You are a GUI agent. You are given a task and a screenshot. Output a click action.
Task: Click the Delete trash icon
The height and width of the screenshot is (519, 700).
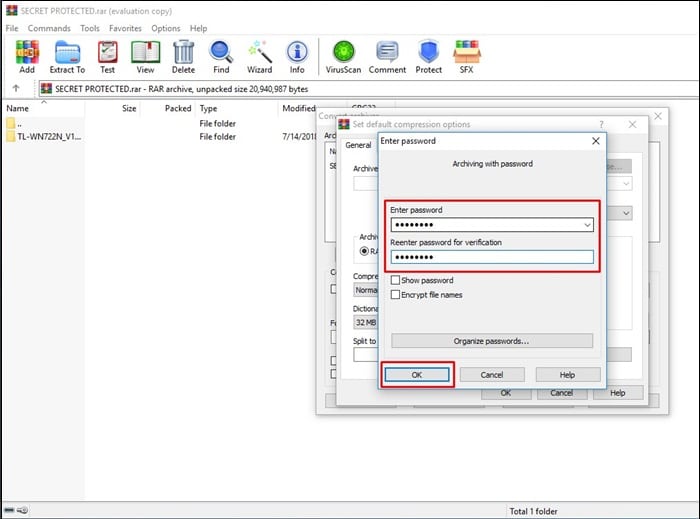pyautogui.click(x=183, y=56)
